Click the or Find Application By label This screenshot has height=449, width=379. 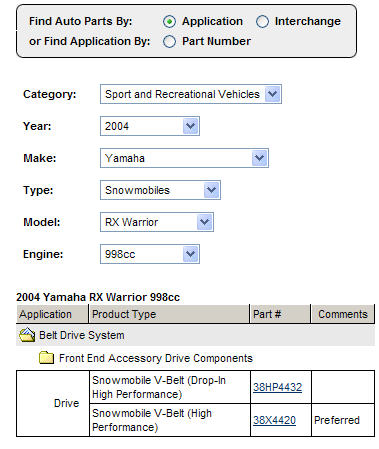(x=90, y=41)
